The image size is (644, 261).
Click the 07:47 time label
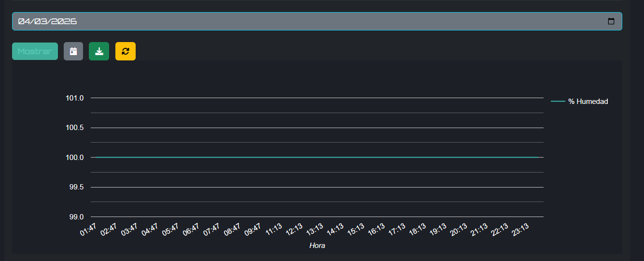[211, 229]
